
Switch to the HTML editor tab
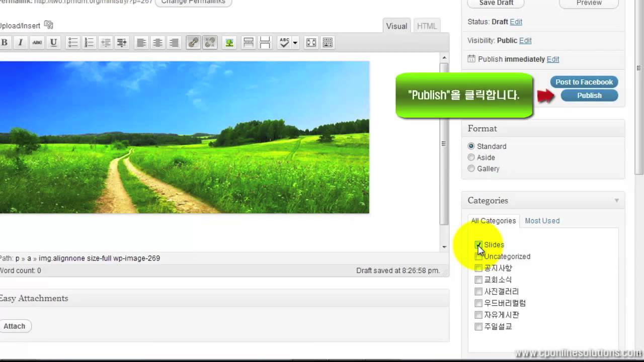[x=427, y=26]
